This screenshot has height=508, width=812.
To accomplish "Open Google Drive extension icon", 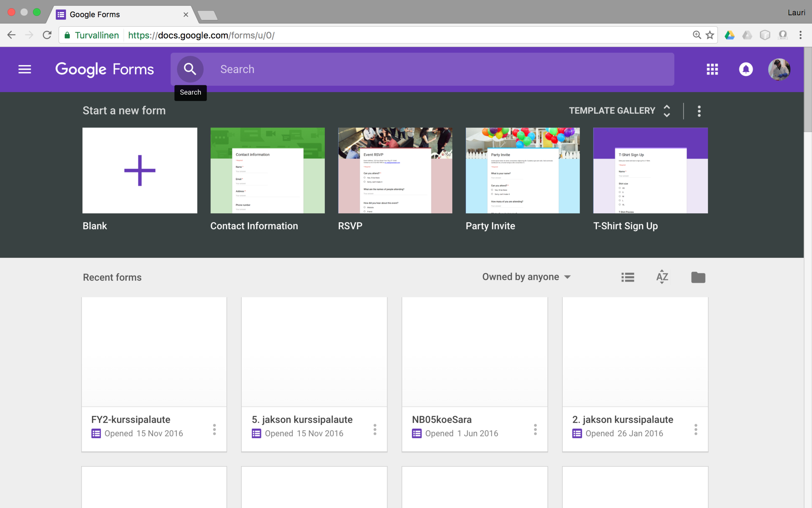I will click(730, 35).
